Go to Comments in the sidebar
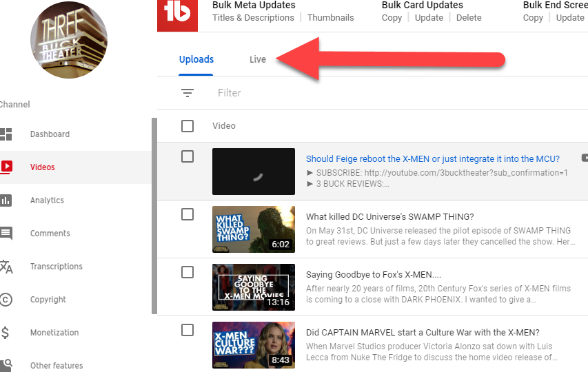The width and height of the screenshot is (588, 372). [x=50, y=233]
